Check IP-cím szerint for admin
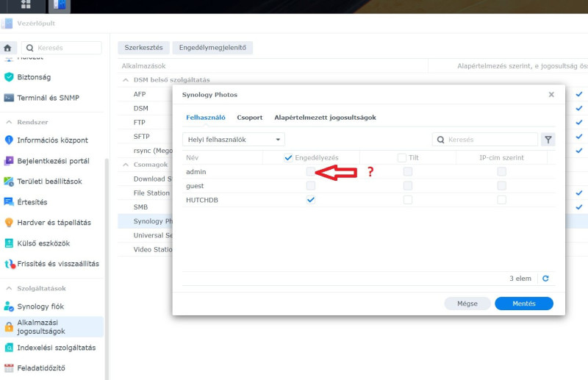 click(x=501, y=171)
